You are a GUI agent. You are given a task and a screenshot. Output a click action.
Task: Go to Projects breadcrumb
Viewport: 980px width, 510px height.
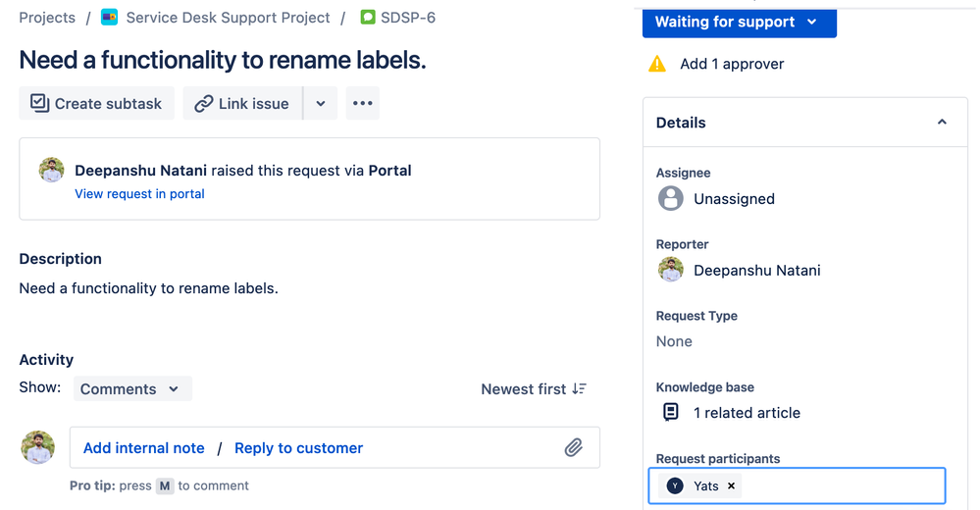pos(47,18)
